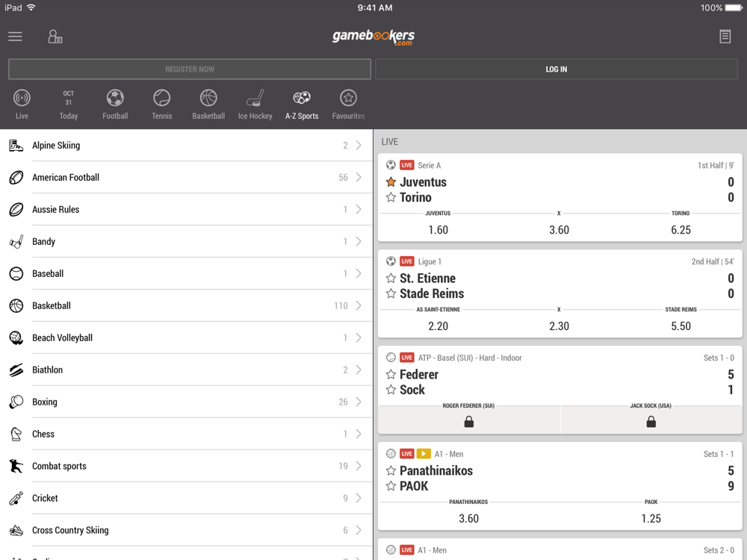The width and height of the screenshot is (747, 560).
Task: Click the Beach Volleyball icon
Action: click(x=16, y=337)
